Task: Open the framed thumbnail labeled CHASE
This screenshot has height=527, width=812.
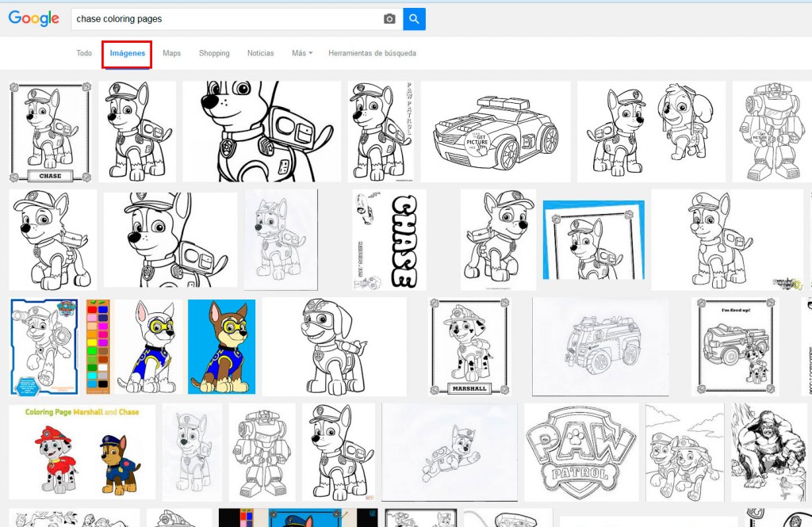Action: (50, 132)
